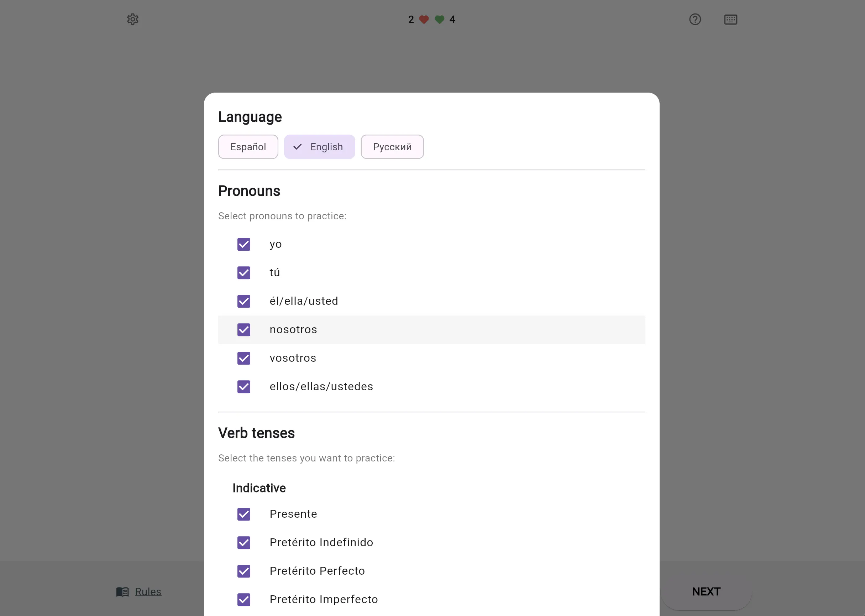Toggle the él/ella/usted checkbox
865x616 pixels.
point(244,301)
